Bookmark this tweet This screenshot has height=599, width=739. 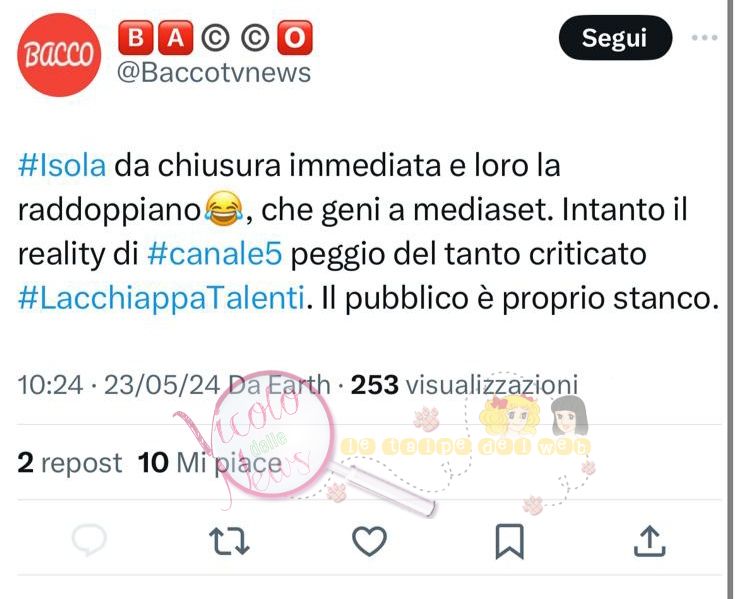[509, 542]
